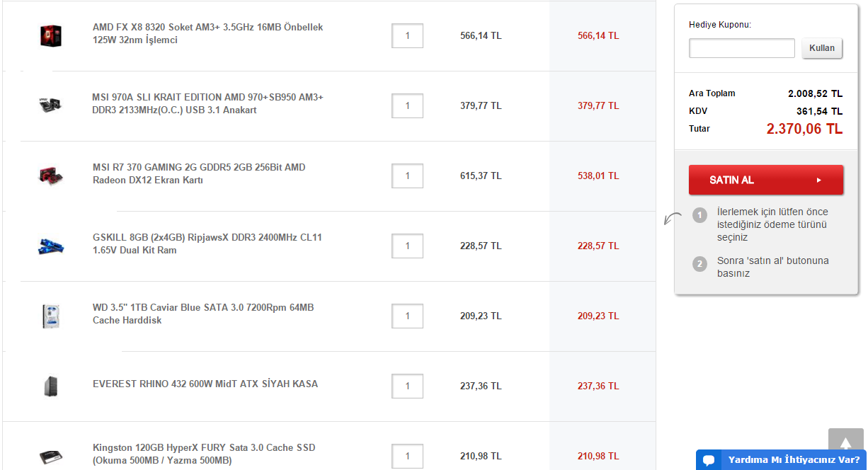Viewport: 868px width, 470px height.
Task: Click the Kullan coupon button
Action: 822,48
